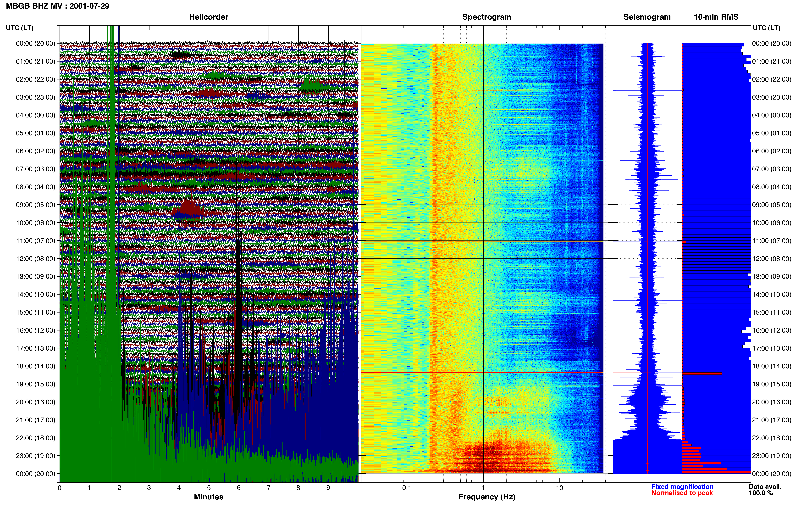Click left time label 04:00 (00:00)
Screen dimensions: 812x508
pyautogui.click(x=36, y=115)
